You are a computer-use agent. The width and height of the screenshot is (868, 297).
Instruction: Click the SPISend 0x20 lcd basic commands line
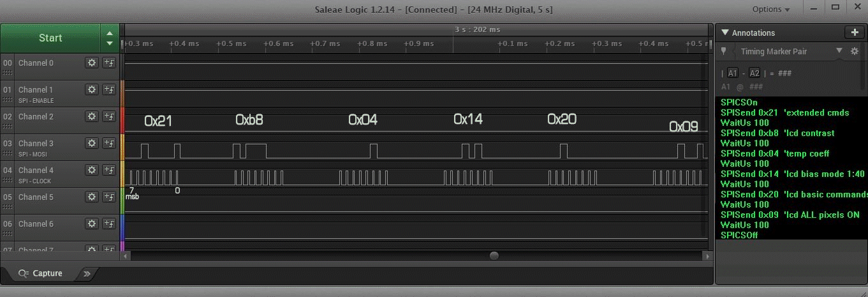[x=794, y=194]
